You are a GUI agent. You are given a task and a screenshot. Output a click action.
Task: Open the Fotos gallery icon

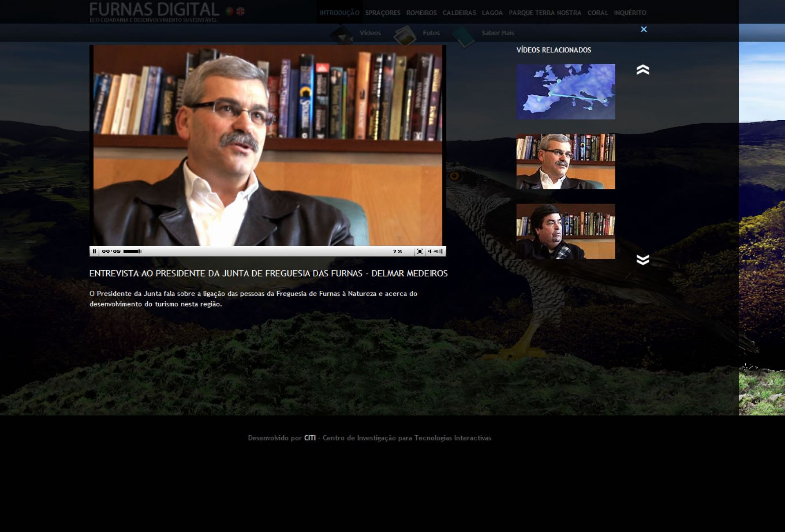[405, 35]
